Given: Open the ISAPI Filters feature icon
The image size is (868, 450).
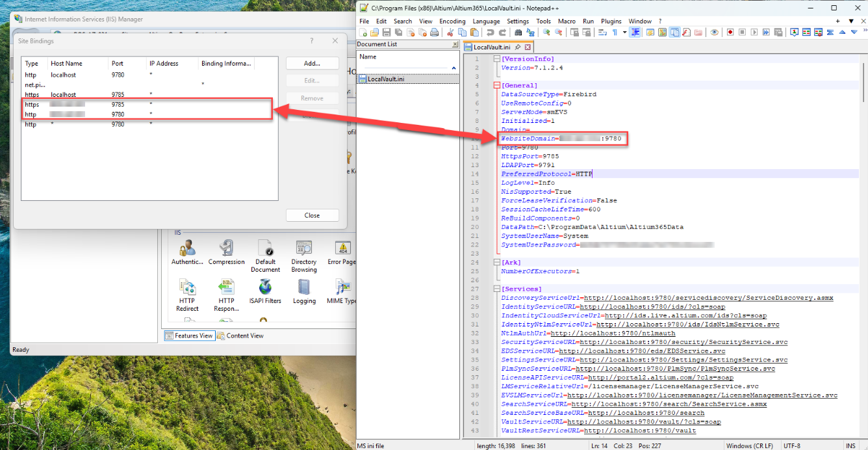Looking at the screenshot, I should point(265,291).
